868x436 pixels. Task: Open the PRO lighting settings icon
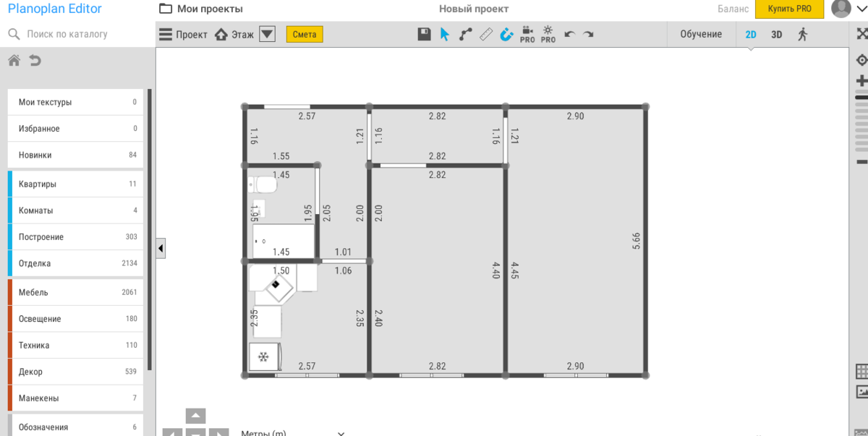click(548, 34)
